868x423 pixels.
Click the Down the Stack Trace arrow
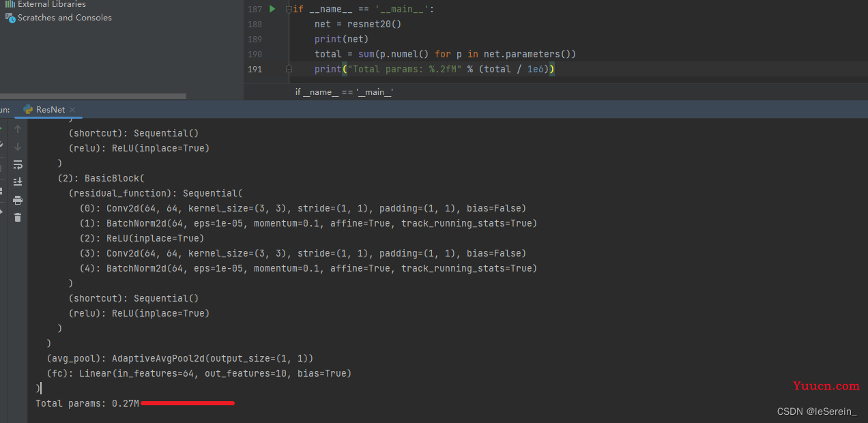[x=18, y=147]
